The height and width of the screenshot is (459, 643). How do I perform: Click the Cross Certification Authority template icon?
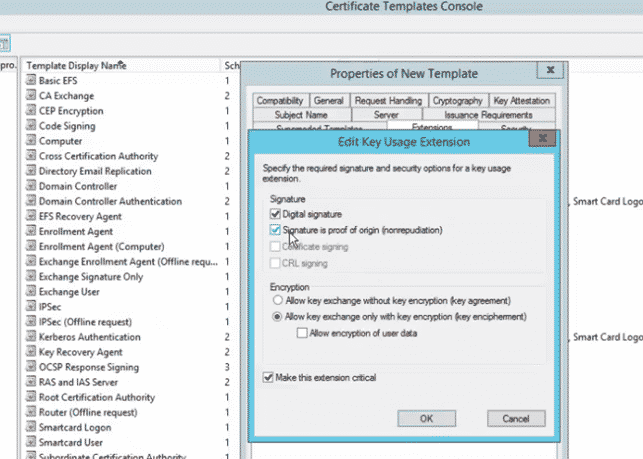(31, 155)
